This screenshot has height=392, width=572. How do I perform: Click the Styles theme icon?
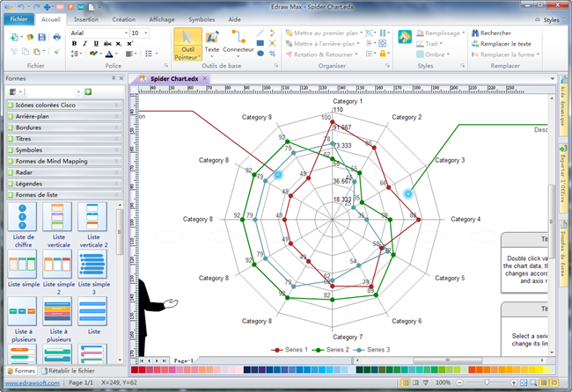pyautogui.click(x=405, y=37)
